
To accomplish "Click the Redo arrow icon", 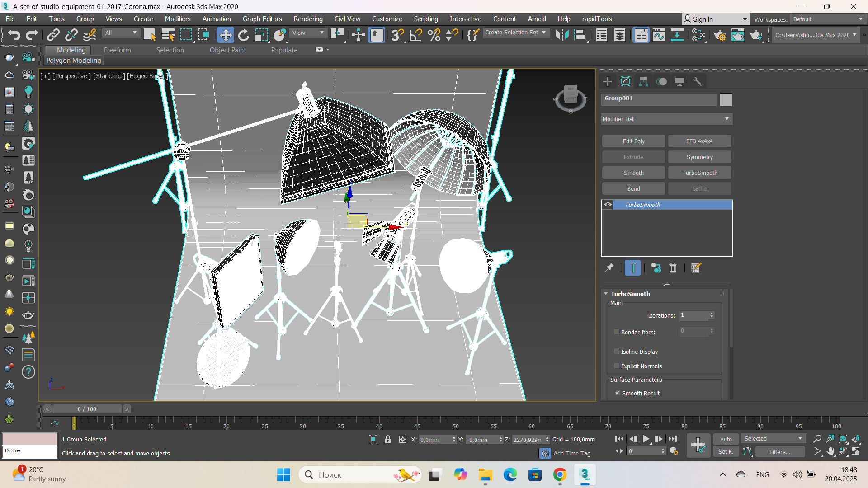I will coord(32,35).
